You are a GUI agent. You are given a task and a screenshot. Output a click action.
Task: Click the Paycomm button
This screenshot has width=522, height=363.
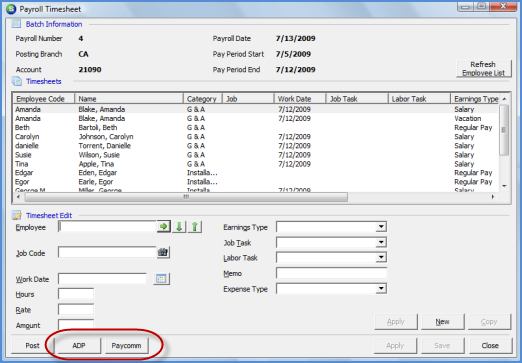point(126,346)
